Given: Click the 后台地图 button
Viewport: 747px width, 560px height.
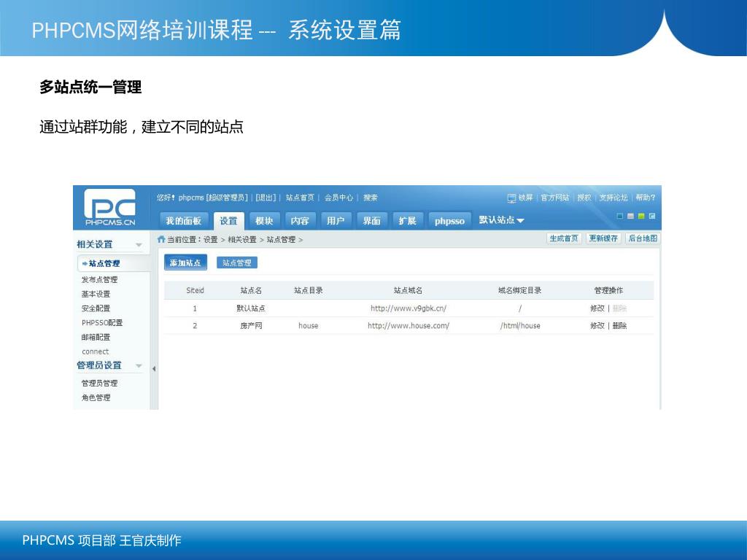Looking at the screenshot, I should click(643, 238).
